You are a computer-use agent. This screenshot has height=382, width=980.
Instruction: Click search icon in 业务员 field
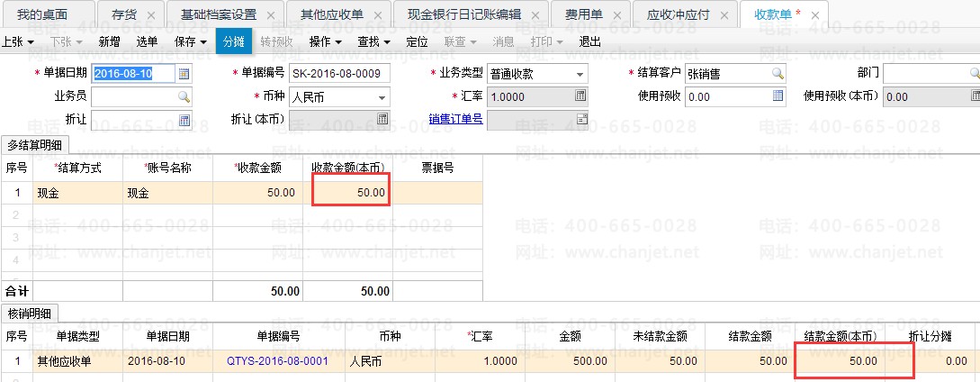[184, 97]
